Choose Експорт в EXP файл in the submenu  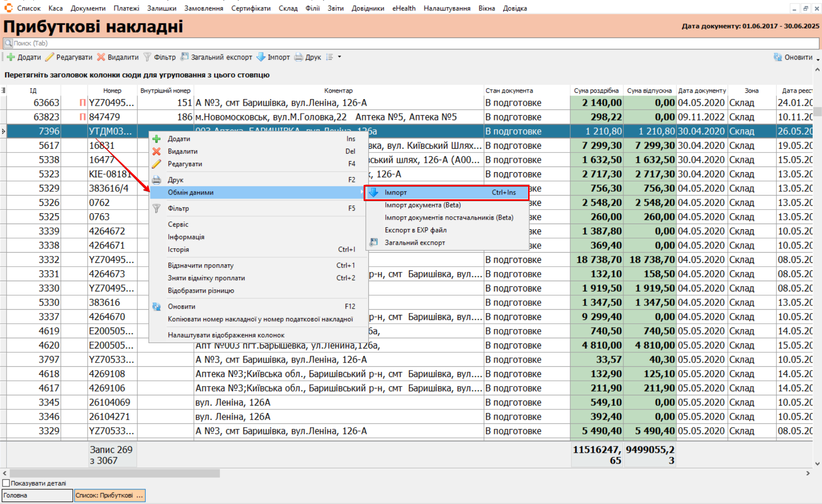point(415,230)
